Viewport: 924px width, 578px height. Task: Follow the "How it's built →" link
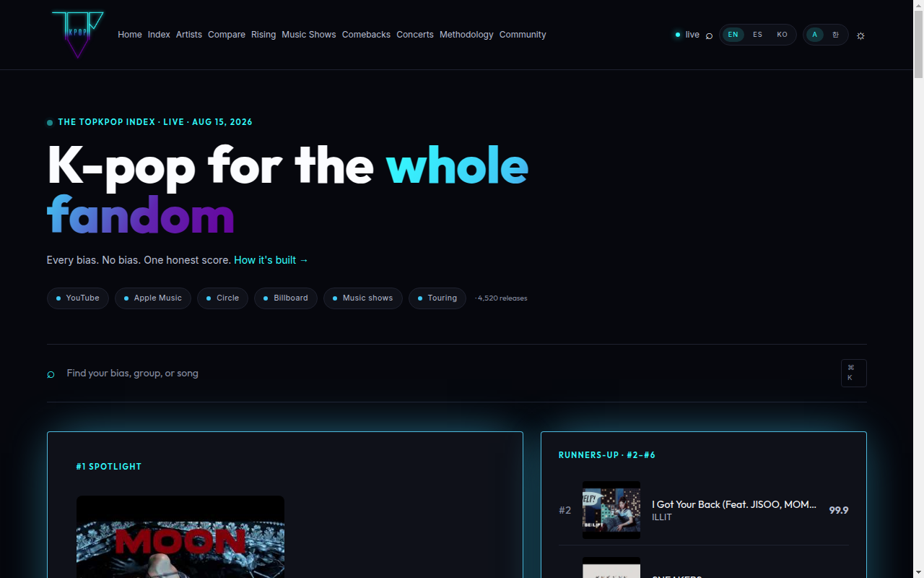(x=271, y=260)
